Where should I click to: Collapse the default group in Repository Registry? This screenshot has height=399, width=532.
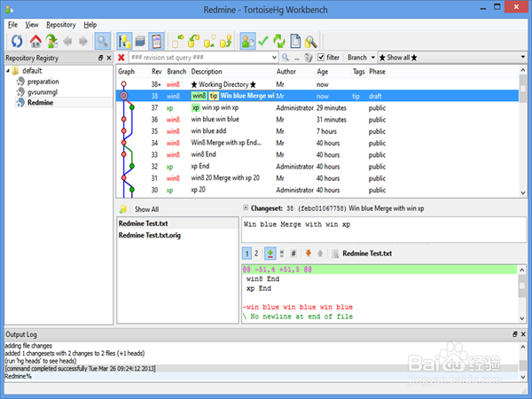point(8,71)
